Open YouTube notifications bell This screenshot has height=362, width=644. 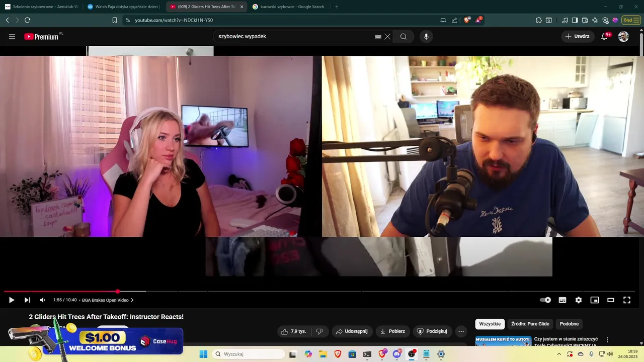604,36
